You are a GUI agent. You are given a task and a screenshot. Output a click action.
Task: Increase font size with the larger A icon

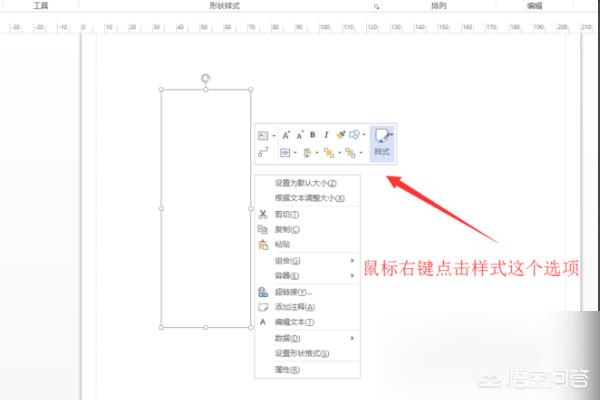pyautogui.click(x=286, y=134)
